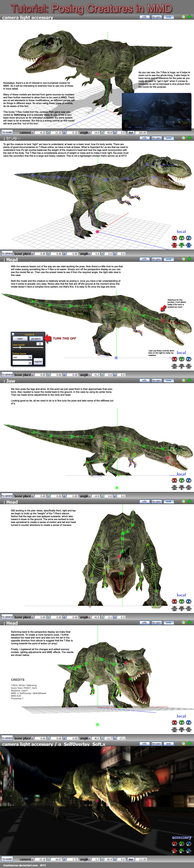
Task: Click green move-view icon in top camera header
Action: pyautogui.click(x=190, y=17)
